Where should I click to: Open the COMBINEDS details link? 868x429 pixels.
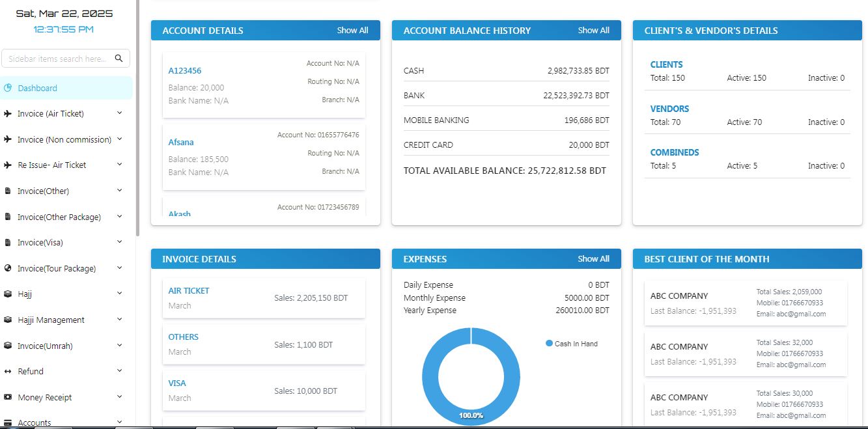pyautogui.click(x=675, y=152)
